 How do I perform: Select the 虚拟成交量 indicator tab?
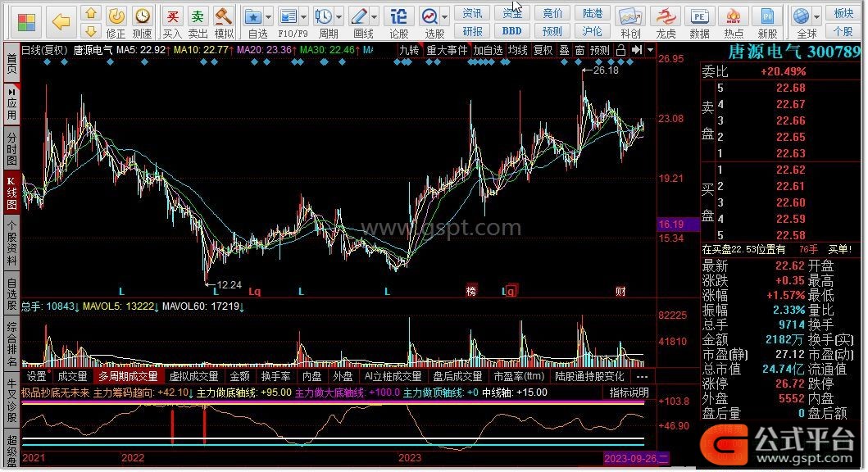pyautogui.click(x=193, y=376)
